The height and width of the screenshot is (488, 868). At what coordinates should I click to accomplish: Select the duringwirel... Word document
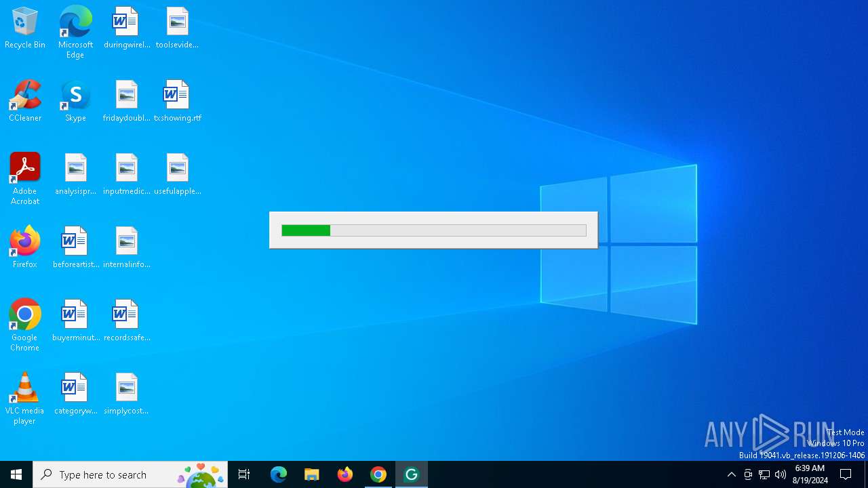click(x=127, y=28)
